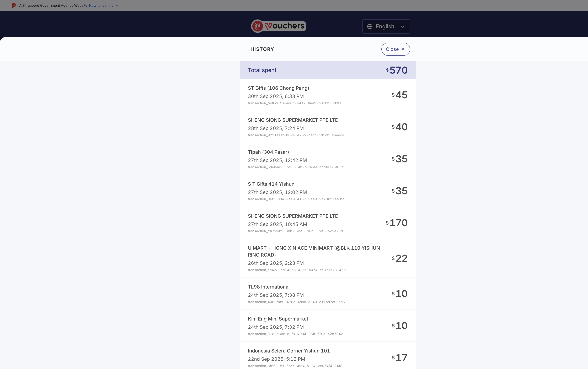
Task: Click the U MART Hong Xin Ace Minimart entry
Action: coord(327,258)
